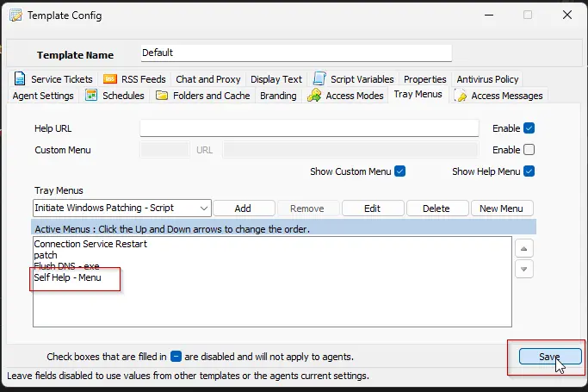Open Service Tickets tab document icon

coord(20,78)
